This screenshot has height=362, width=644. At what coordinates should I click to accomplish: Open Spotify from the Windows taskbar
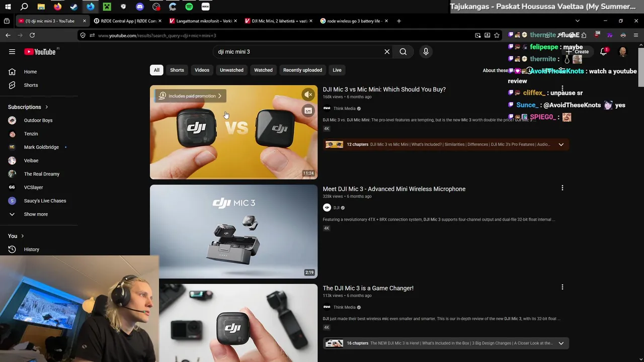[189, 7]
